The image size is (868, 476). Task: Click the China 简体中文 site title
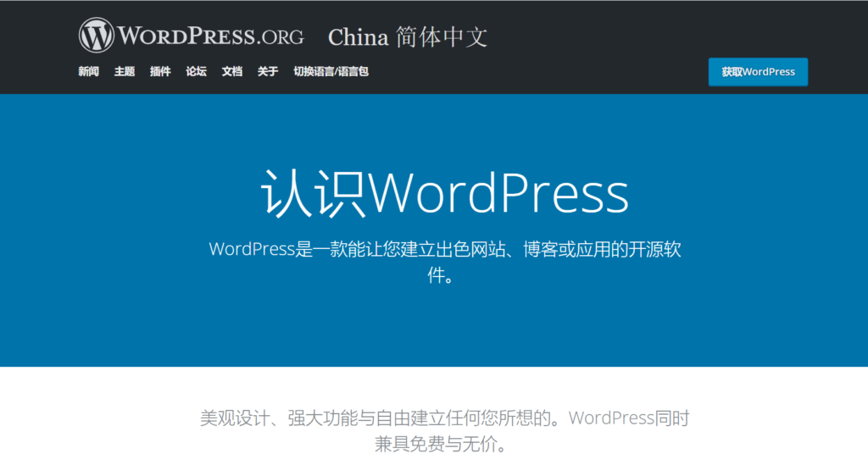(x=408, y=37)
